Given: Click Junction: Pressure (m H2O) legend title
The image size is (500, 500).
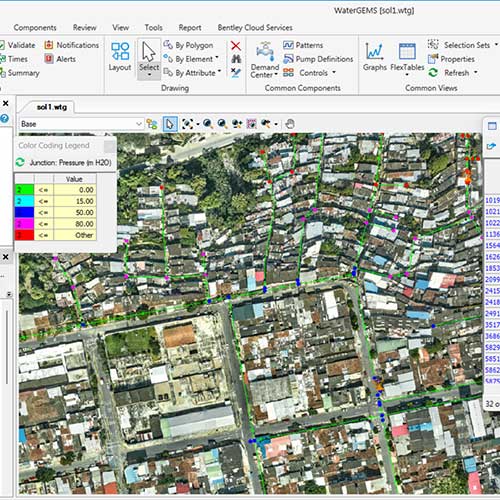Looking at the screenshot, I should (x=70, y=163).
